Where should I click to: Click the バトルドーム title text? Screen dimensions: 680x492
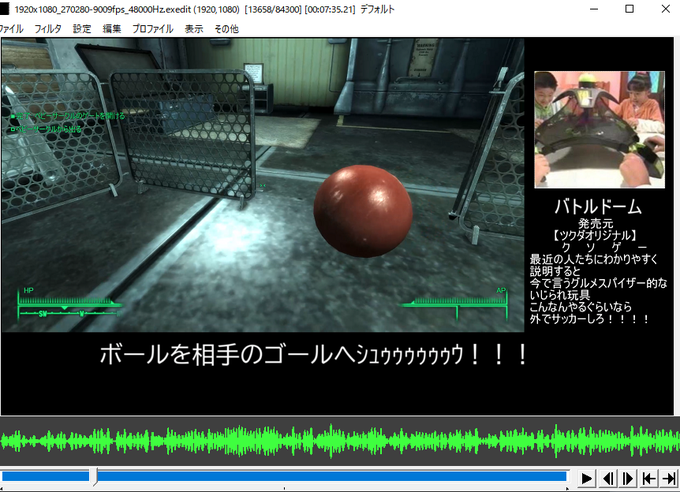click(598, 207)
